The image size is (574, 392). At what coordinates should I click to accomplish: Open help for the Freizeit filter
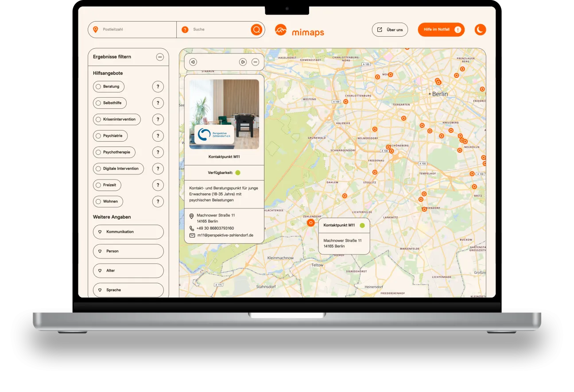pyautogui.click(x=158, y=185)
